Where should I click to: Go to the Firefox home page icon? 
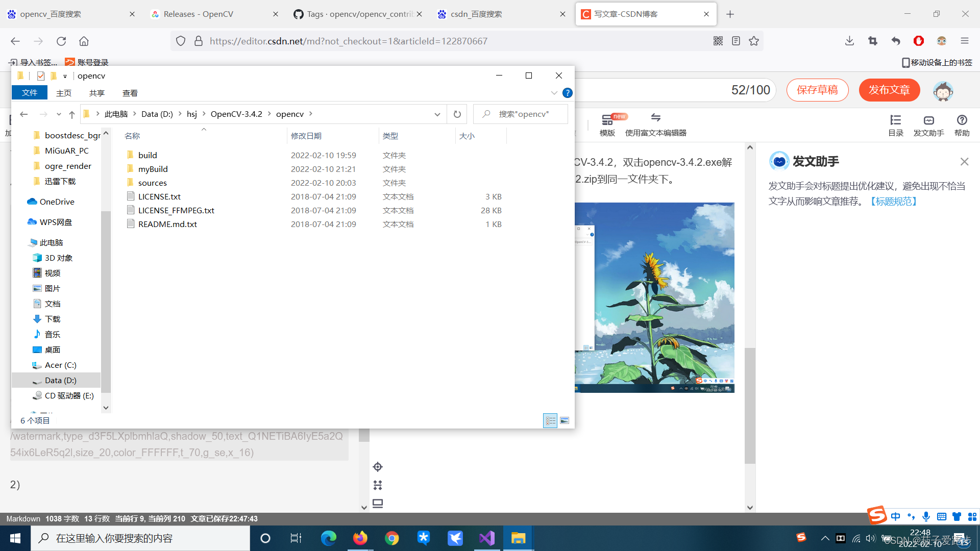pos(84,41)
